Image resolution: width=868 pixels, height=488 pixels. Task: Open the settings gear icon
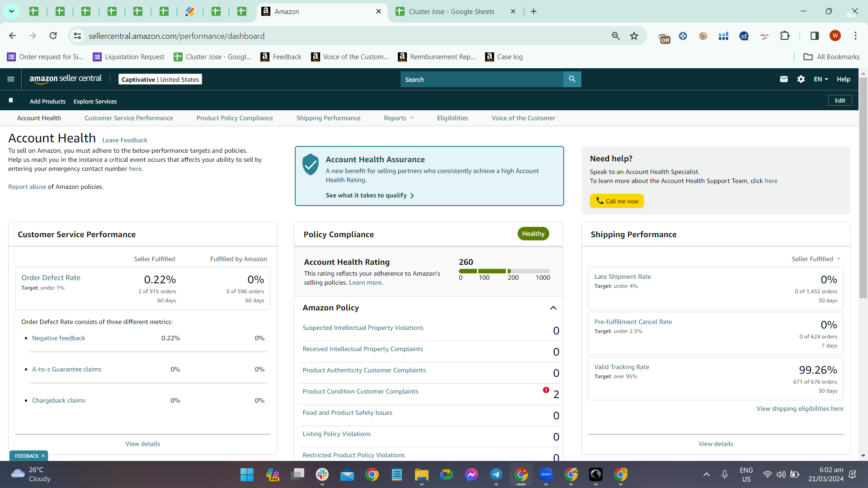[x=801, y=79]
